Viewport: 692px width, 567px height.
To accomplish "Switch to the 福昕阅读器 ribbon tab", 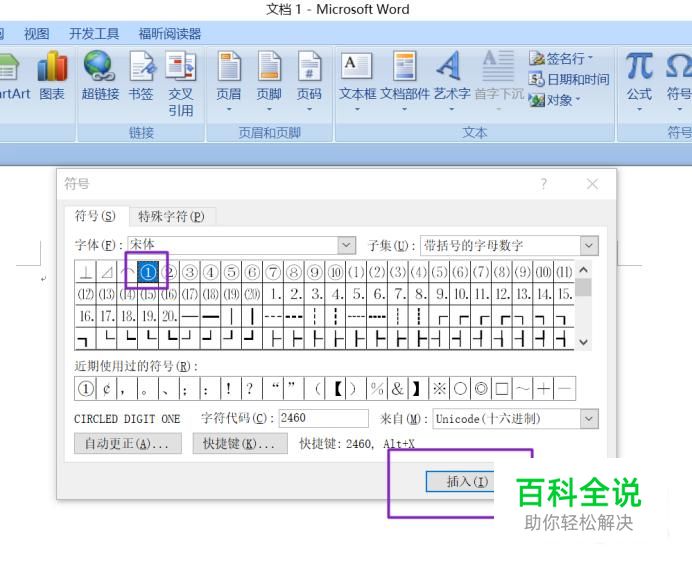I will (x=170, y=34).
